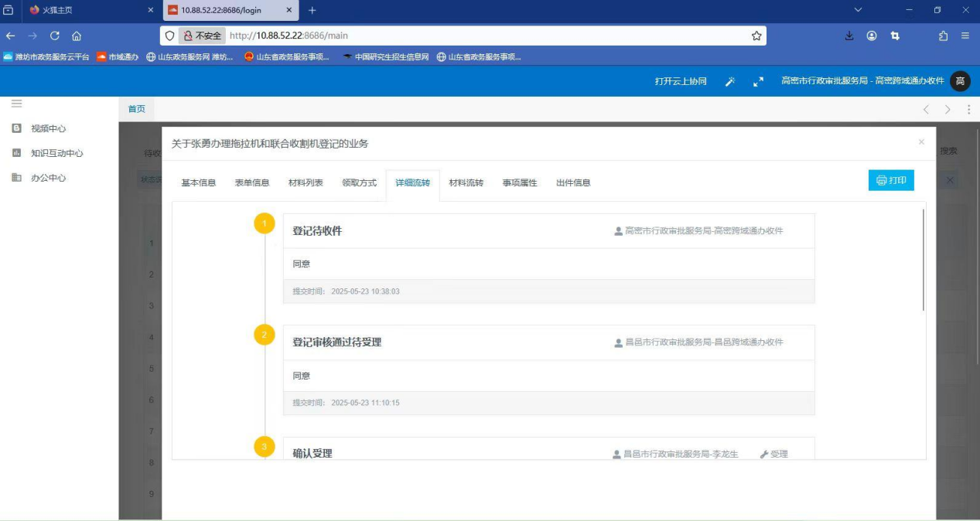Image resolution: width=980 pixels, height=521 pixels.
Task: Click the dialog's vertical scrollbar
Action: (924, 259)
